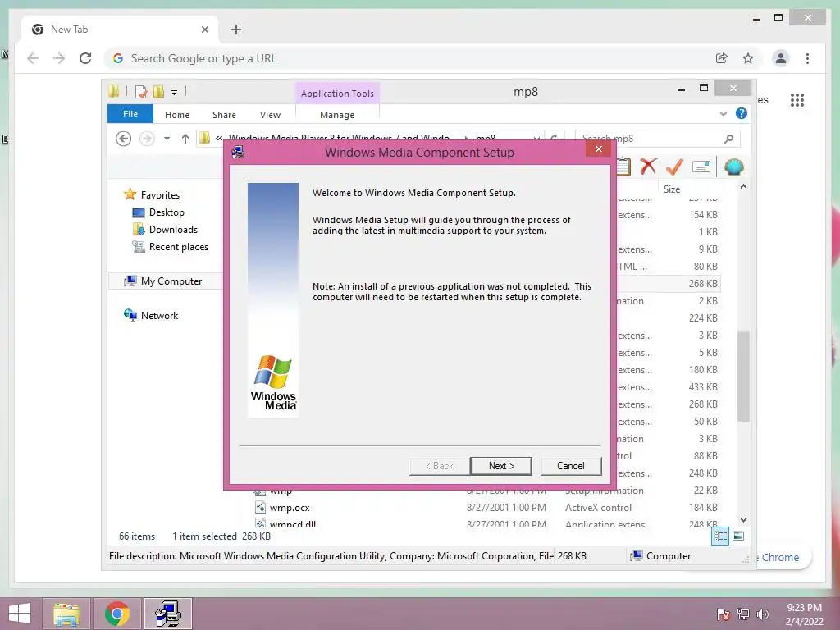Click the Explorer vertical scrollbar thumb
The width and height of the screenshot is (840, 630).
743,376
